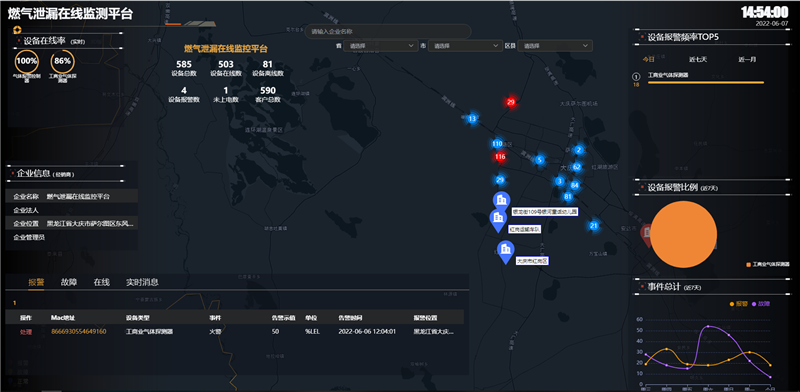Viewport: 800px width, 392px height.
Task: Click the blue cluster marker labeled 13
Action: [472, 119]
